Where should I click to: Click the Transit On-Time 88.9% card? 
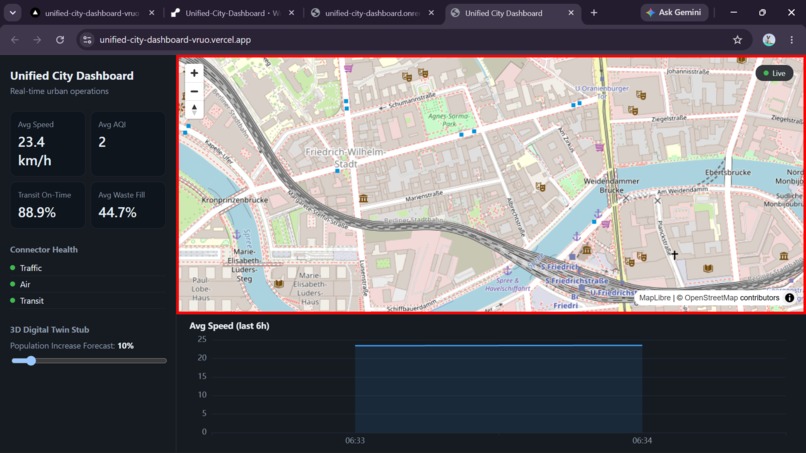pos(47,205)
